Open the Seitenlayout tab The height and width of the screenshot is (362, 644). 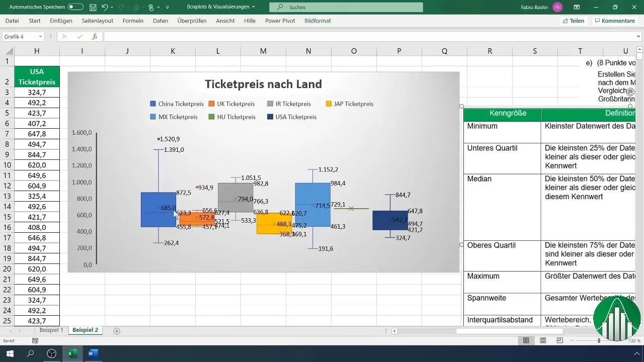point(98,21)
